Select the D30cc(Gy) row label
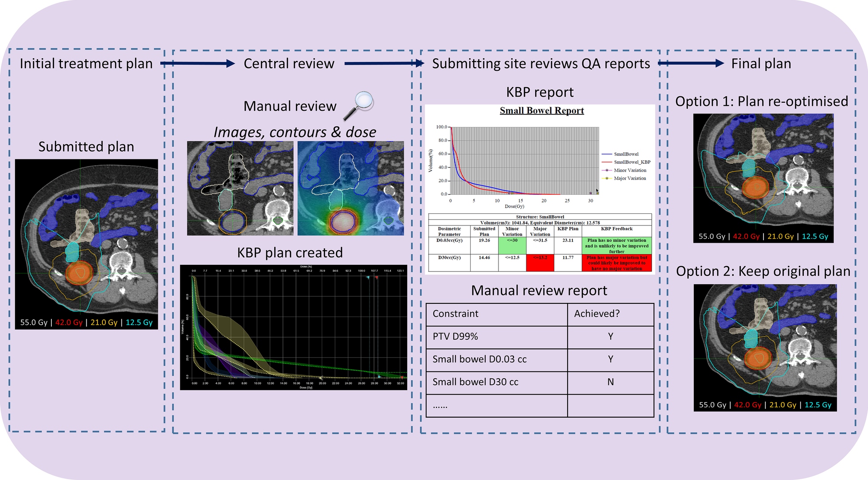Screen dimensions: 868x480 click(449, 257)
